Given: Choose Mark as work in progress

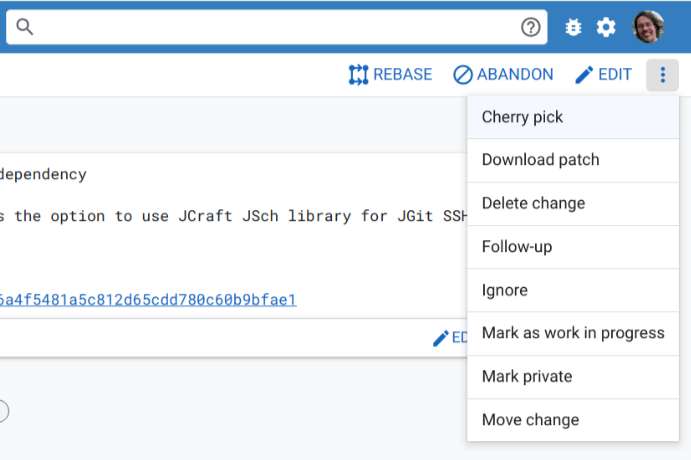Looking at the screenshot, I should pyautogui.click(x=572, y=333).
